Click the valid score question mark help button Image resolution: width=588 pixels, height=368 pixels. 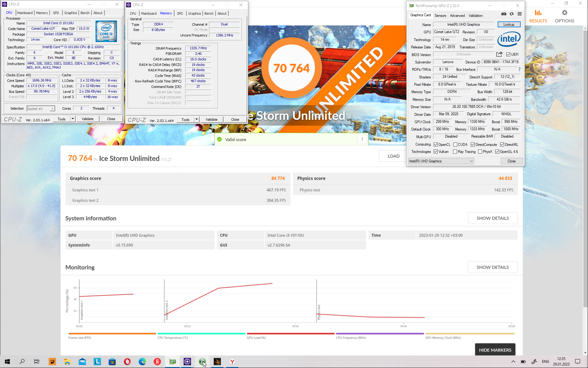362,139
